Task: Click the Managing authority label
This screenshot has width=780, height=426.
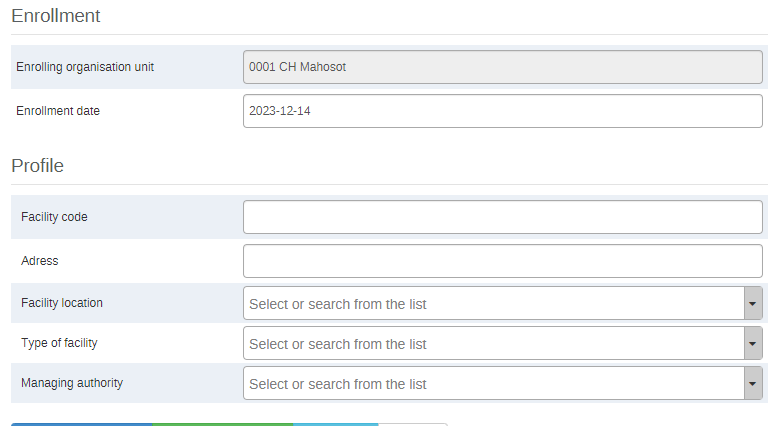Action: point(72,383)
